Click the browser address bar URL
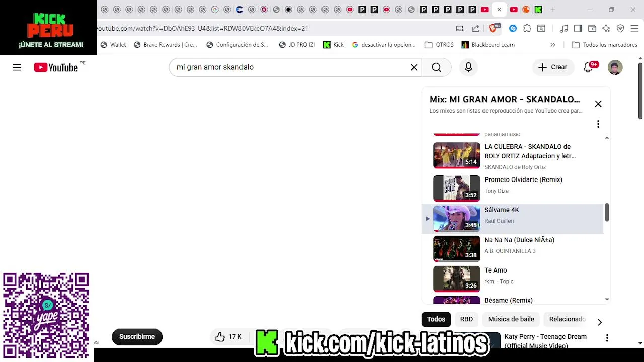Screen dimensions: 644x362 [x=203, y=28]
